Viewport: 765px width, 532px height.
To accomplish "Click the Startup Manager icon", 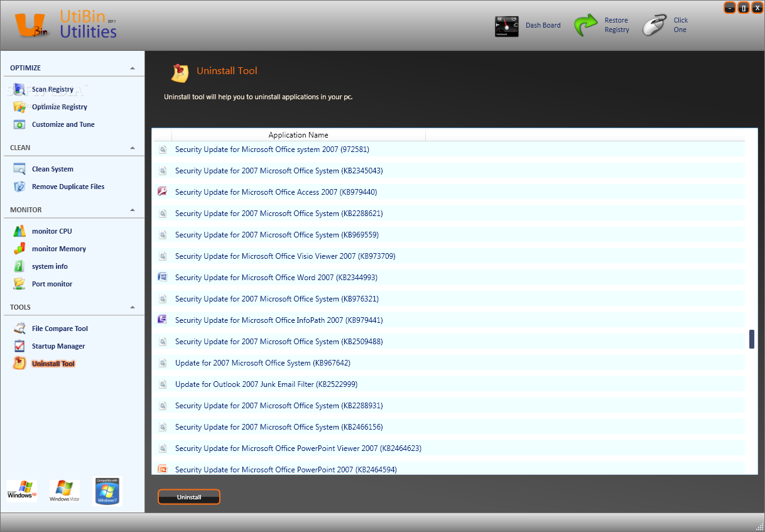I will tap(19, 346).
